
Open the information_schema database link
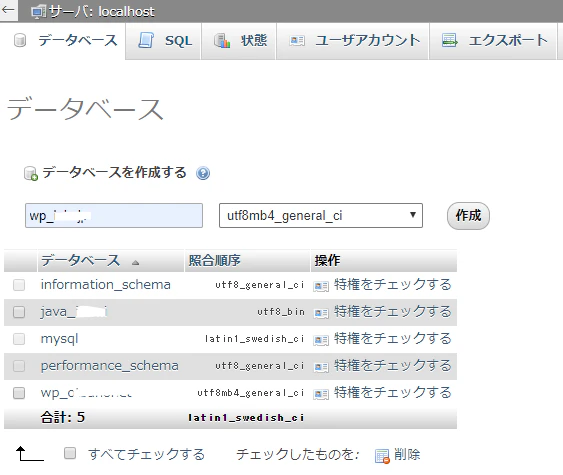coord(106,285)
